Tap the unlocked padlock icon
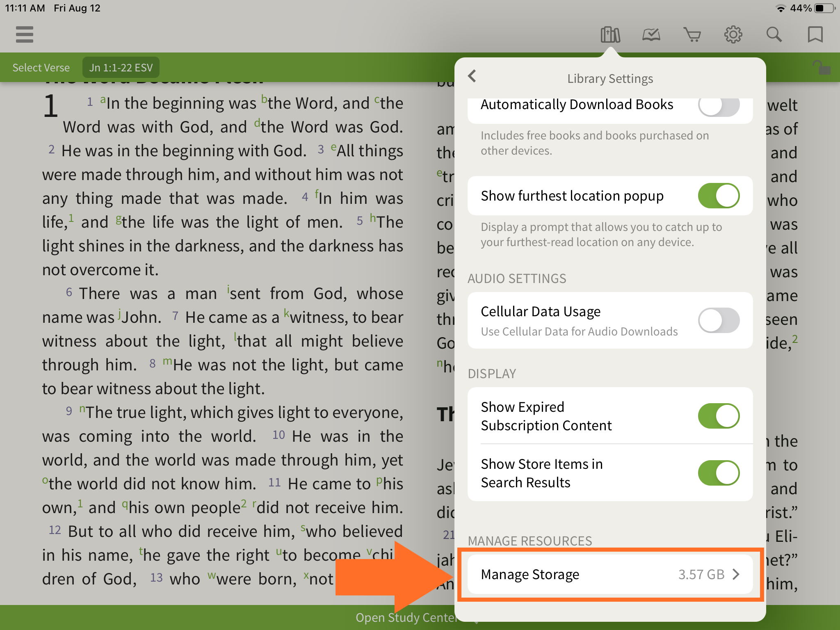The height and width of the screenshot is (630, 840). [821, 68]
